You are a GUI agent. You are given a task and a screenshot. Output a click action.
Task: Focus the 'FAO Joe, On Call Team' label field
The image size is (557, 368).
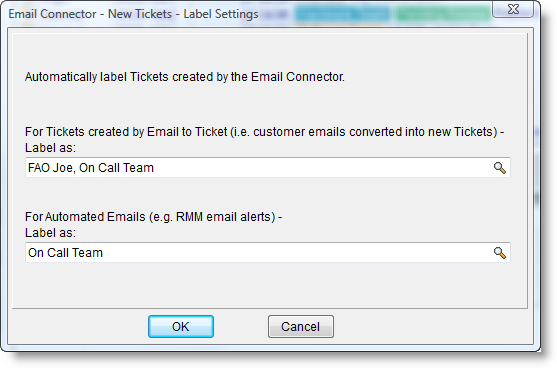point(267,168)
